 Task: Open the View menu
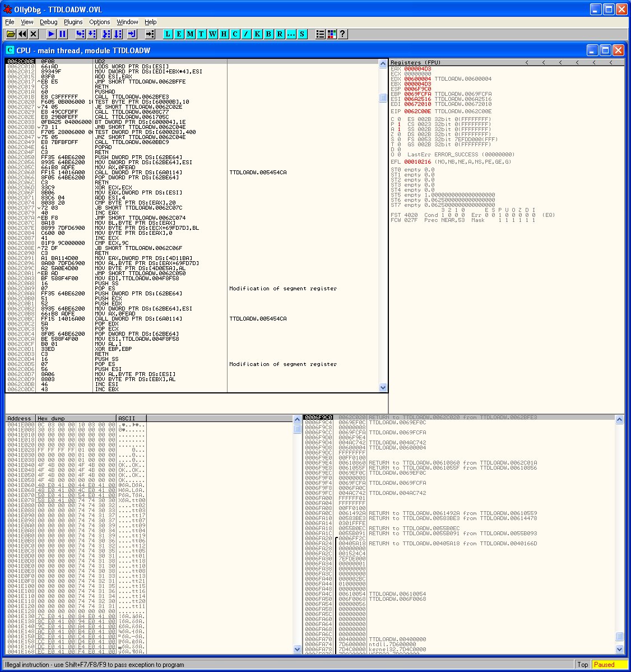pos(27,22)
